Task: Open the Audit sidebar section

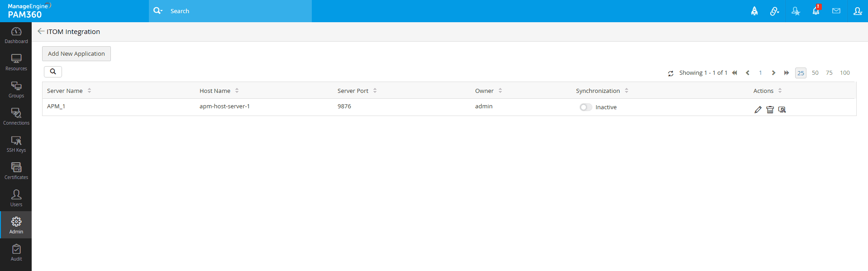Action: pyautogui.click(x=16, y=253)
